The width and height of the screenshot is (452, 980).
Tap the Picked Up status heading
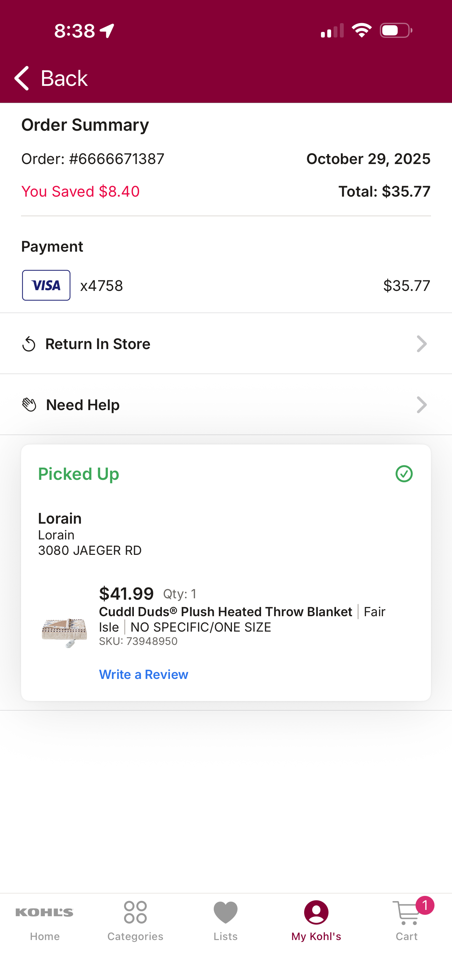tap(78, 474)
